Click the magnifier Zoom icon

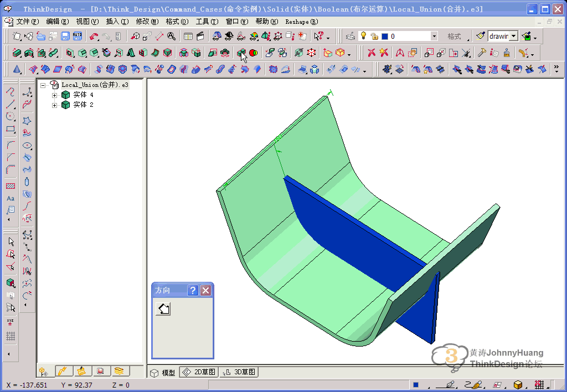172,36
